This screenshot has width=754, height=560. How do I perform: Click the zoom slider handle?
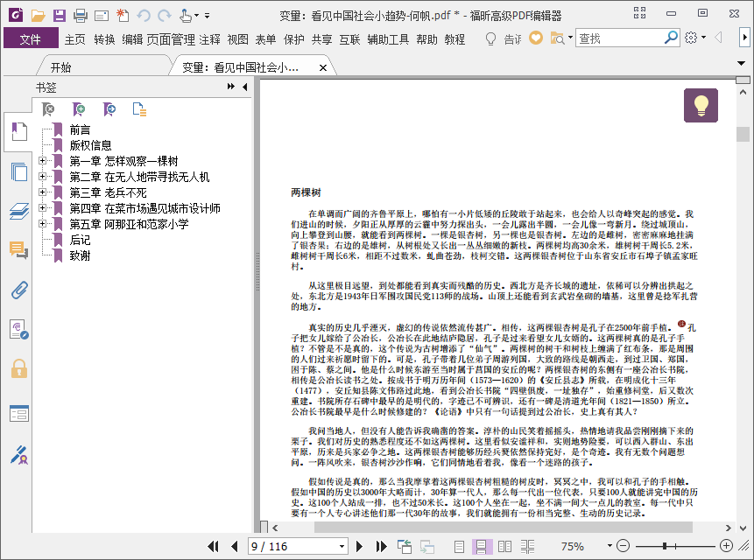(665, 546)
